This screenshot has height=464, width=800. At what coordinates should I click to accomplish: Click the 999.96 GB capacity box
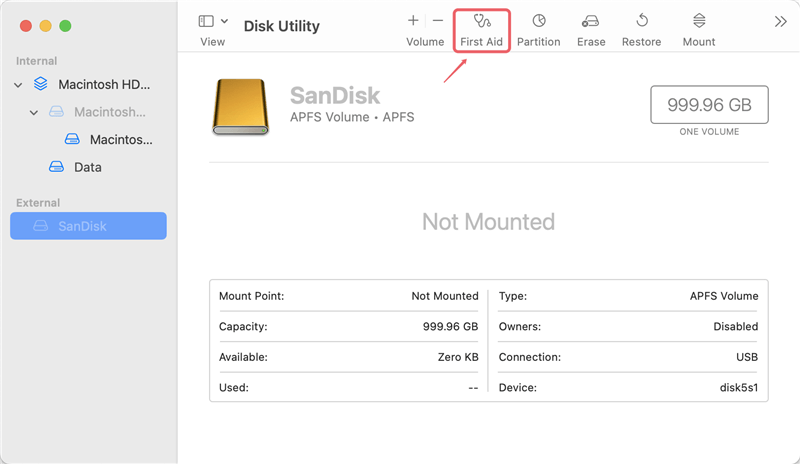[x=709, y=105]
